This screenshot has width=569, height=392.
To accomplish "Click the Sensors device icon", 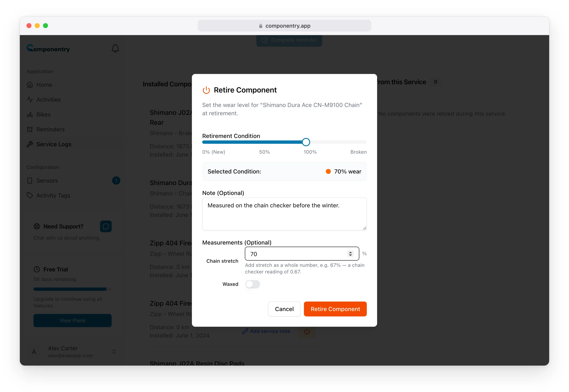I will pyautogui.click(x=30, y=181).
